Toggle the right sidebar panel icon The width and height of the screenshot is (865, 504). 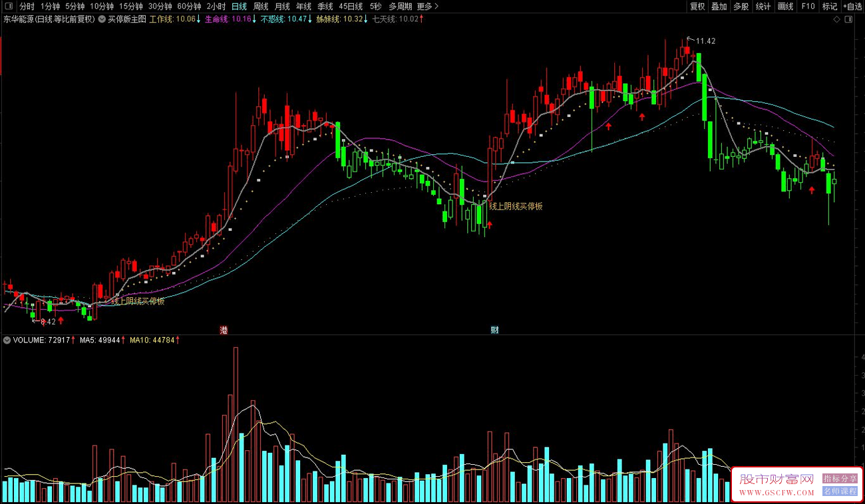(848, 19)
